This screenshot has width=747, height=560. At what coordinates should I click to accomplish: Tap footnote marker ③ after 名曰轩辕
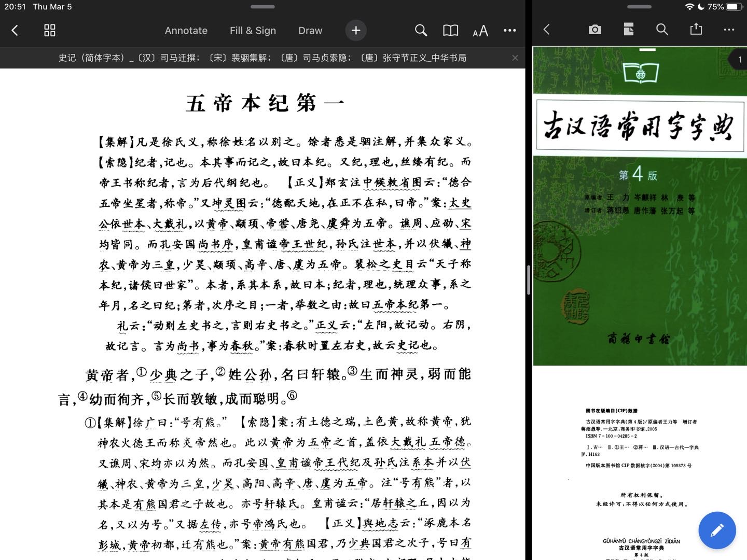coord(352,371)
